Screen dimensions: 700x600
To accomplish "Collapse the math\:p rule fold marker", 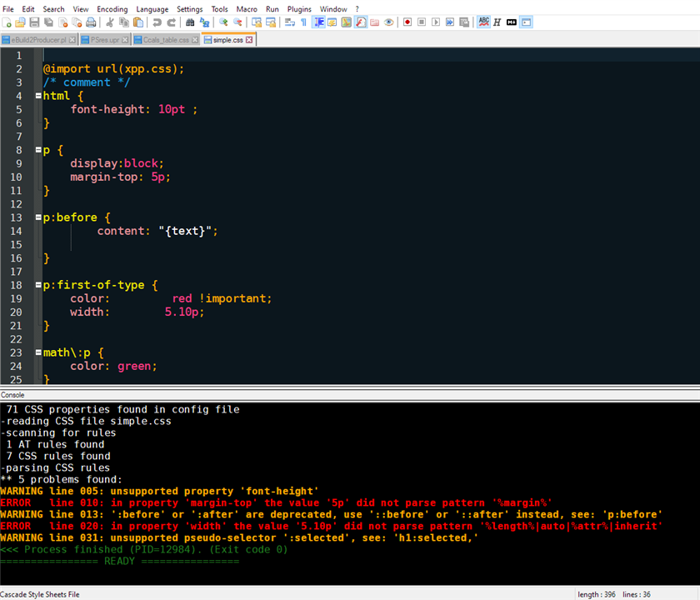I will [x=38, y=352].
